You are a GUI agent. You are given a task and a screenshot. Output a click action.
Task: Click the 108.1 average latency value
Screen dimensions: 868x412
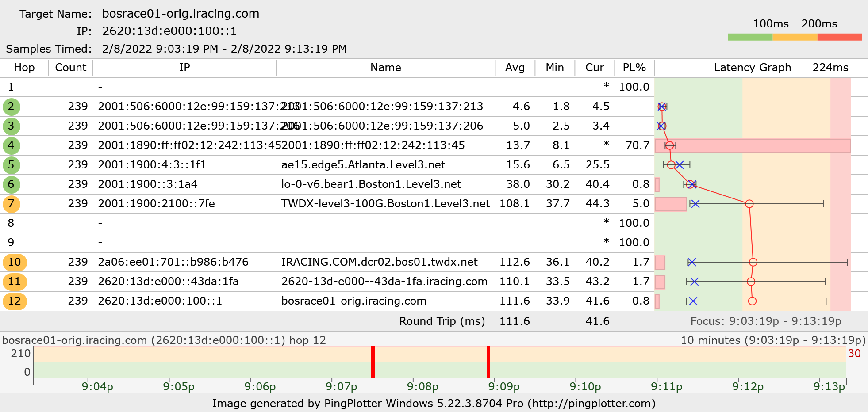click(515, 204)
